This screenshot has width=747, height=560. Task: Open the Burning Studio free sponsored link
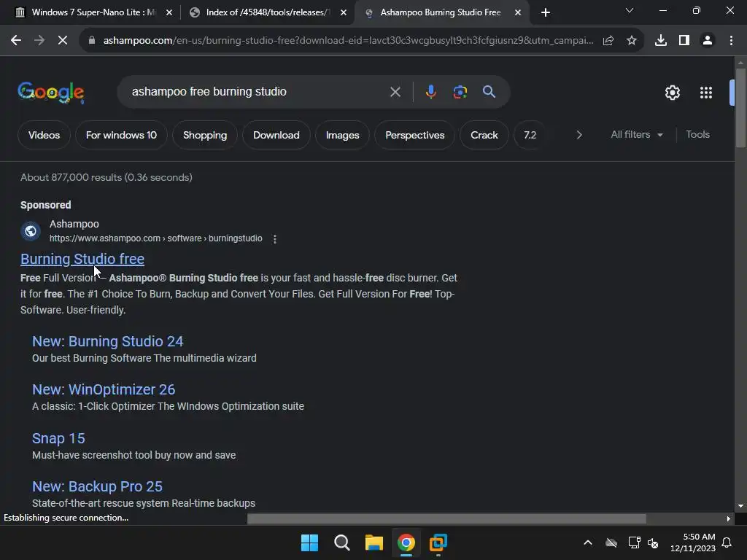[82, 259]
